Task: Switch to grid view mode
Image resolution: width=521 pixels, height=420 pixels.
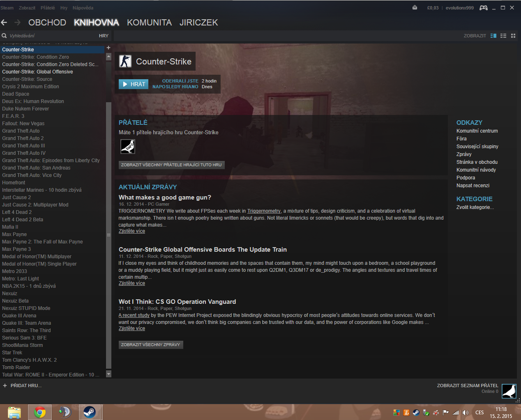Action: tap(513, 36)
